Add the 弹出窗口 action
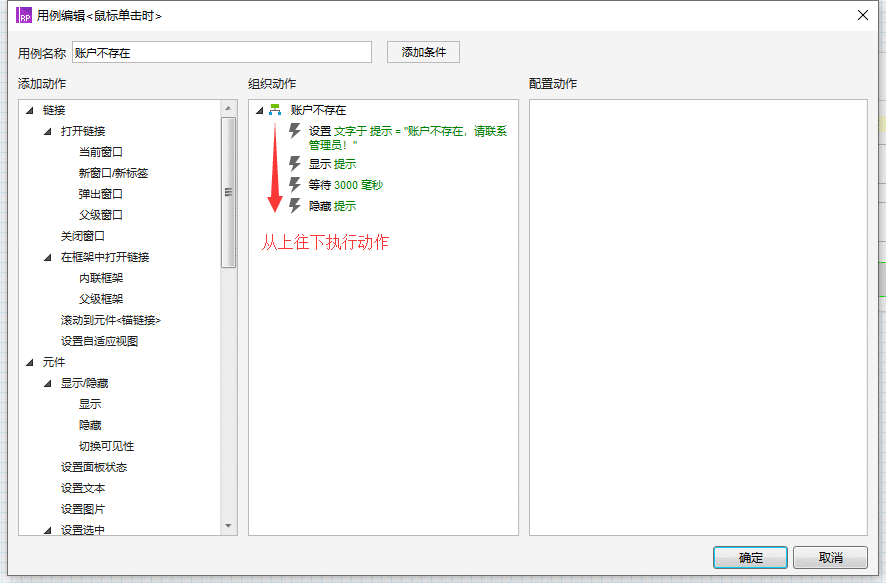This screenshot has width=886, height=583. [101, 194]
